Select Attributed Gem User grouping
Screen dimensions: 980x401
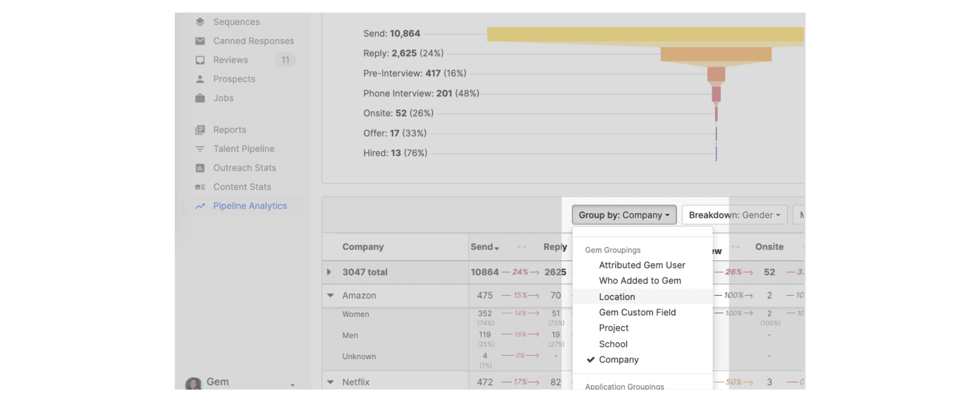tap(642, 265)
